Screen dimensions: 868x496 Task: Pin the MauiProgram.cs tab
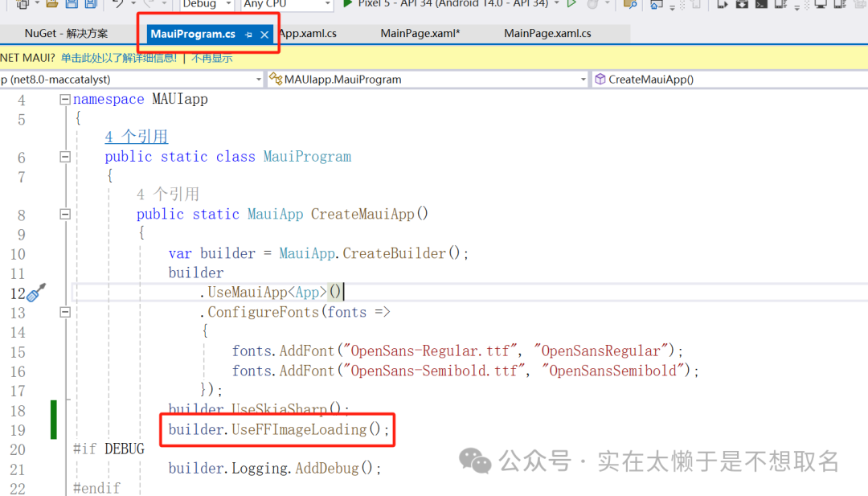[x=248, y=35]
